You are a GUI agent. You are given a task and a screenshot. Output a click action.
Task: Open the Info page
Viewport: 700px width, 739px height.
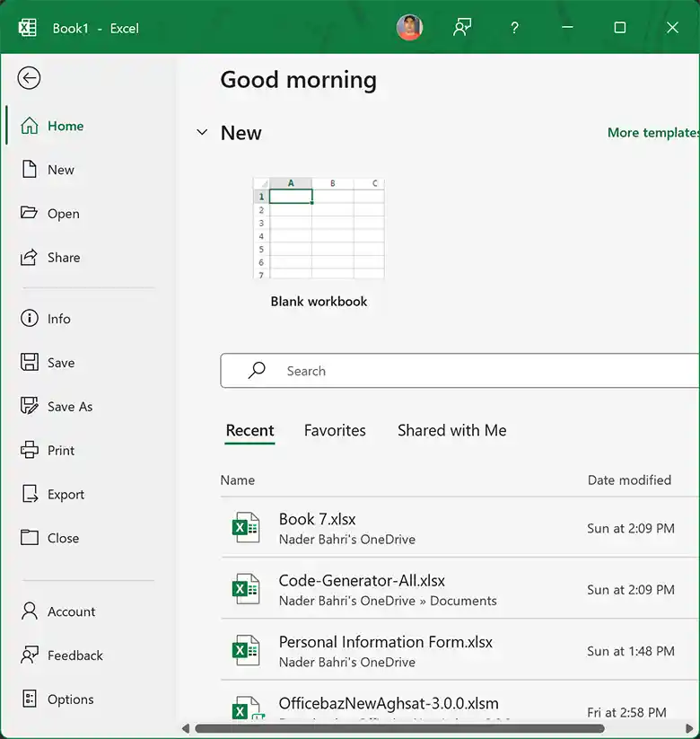point(45,319)
